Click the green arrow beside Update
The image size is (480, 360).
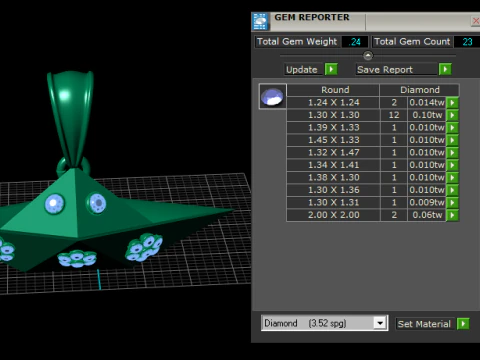click(331, 69)
